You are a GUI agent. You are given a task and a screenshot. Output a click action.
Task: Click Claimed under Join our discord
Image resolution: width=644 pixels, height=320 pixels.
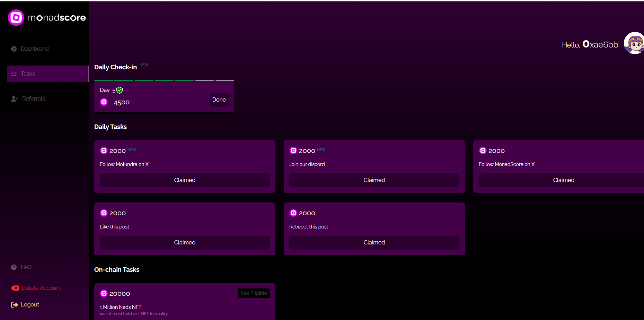[x=374, y=180]
